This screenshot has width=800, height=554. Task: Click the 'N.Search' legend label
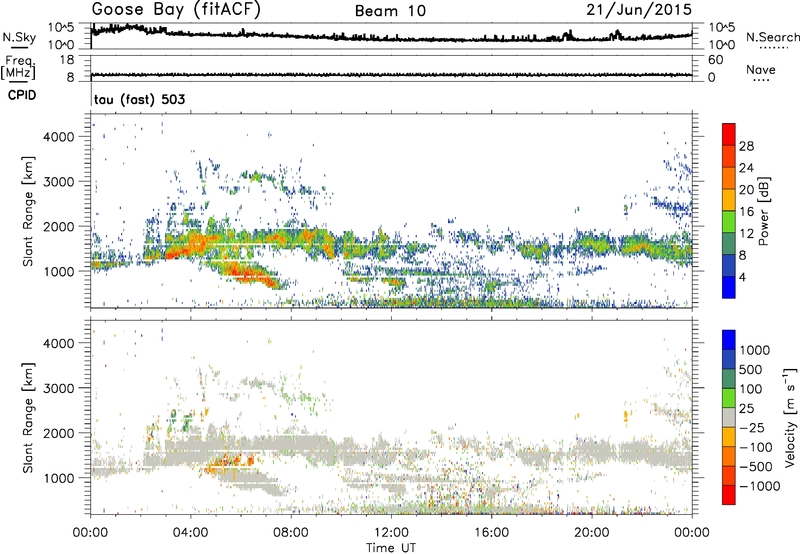coord(772,37)
